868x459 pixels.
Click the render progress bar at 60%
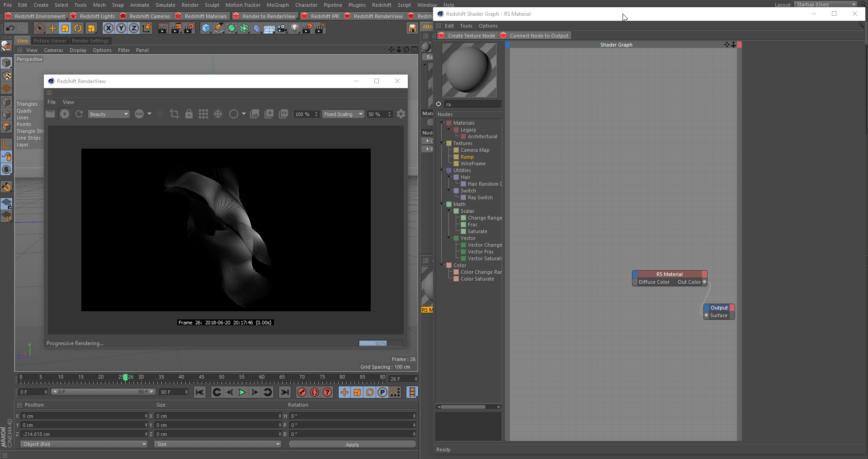tap(381, 343)
